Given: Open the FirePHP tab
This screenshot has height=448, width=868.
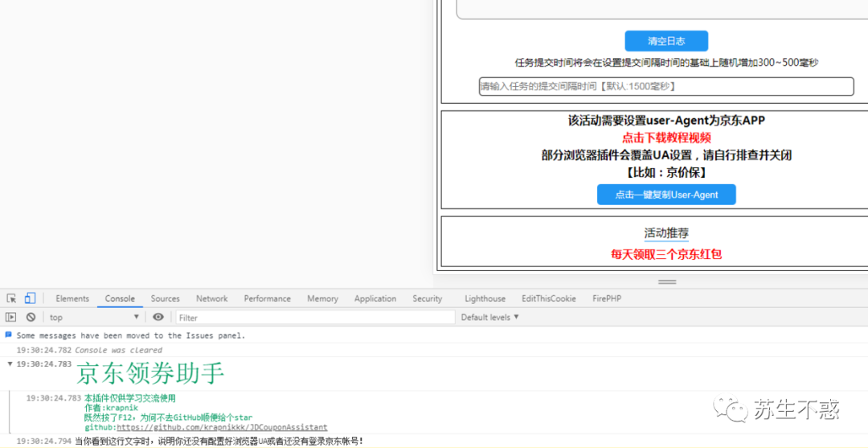Looking at the screenshot, I should click(607, 298).
